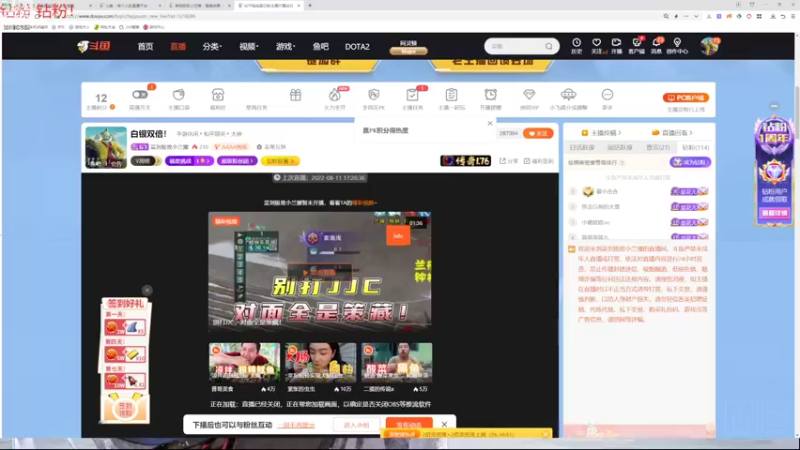Open the 分类 dropdown in navigation
800x450 pixels.
[212, 46]
